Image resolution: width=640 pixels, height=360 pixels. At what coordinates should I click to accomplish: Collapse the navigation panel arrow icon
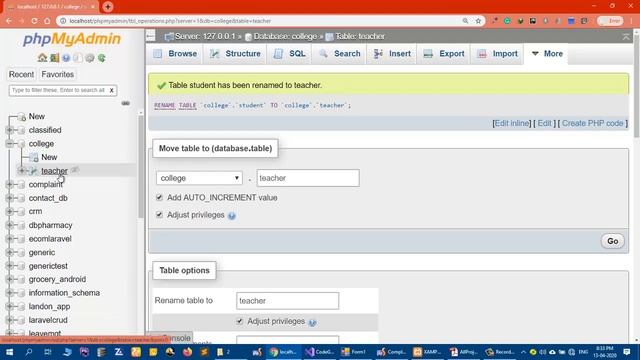click(151, 36)
